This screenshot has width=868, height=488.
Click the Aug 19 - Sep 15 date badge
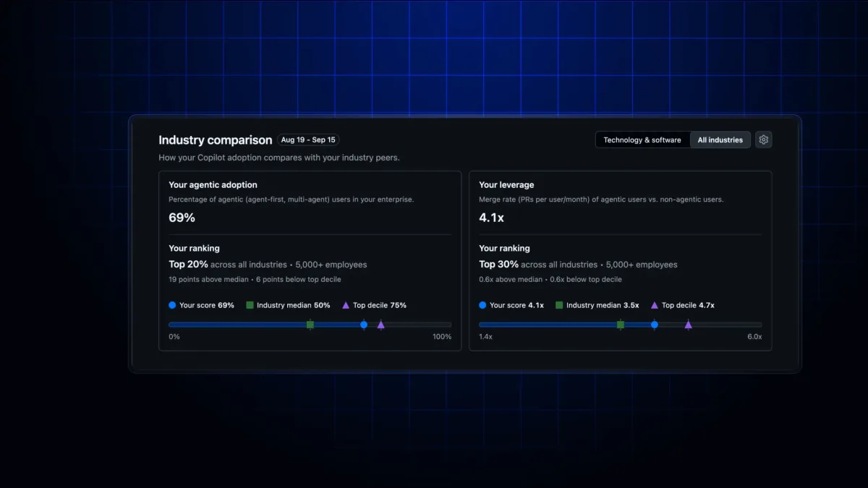pos(308,140)
